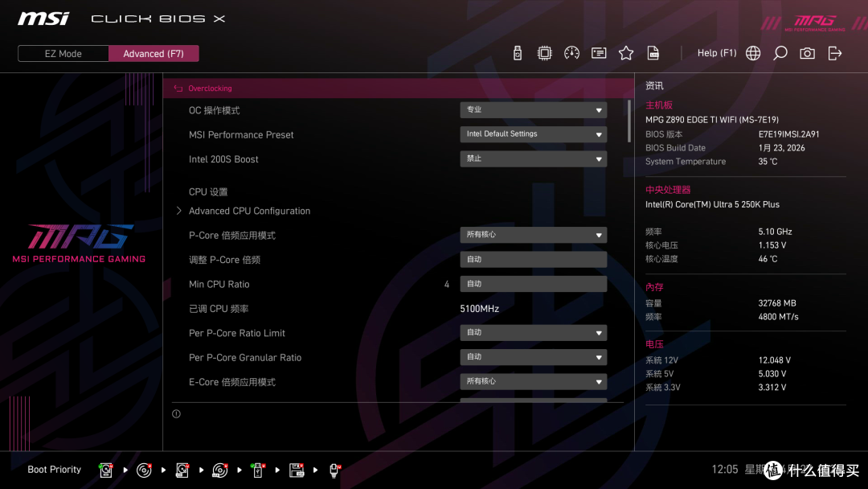Click the 1月 23, 2026 BIOS build date

[x=782, y=148]
